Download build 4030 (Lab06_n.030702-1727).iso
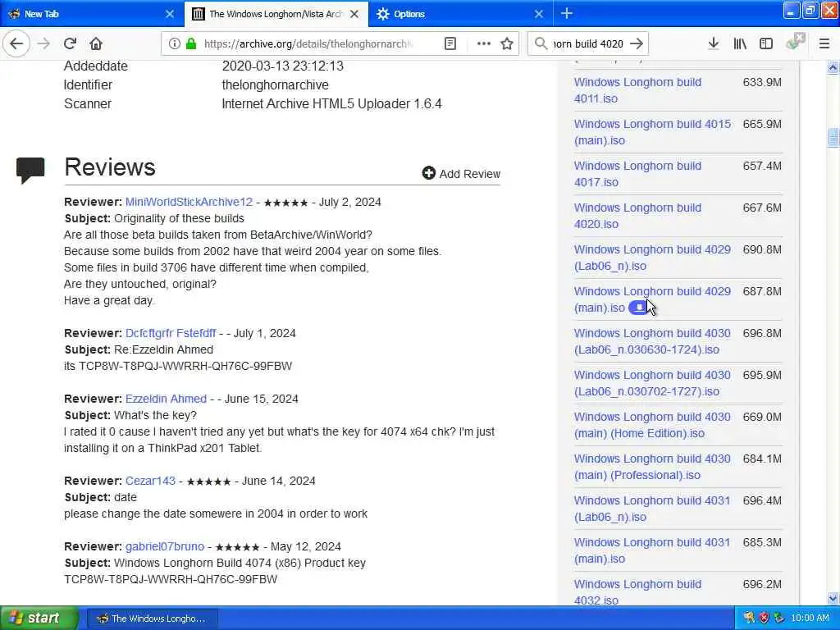The width and height of the screenshot is (840, 630). (x=652, y=383)
